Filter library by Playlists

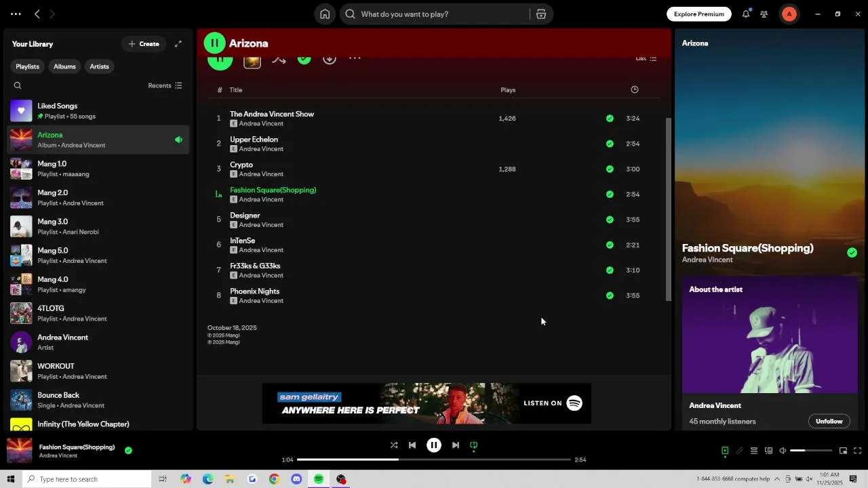[x=28, y=66]
